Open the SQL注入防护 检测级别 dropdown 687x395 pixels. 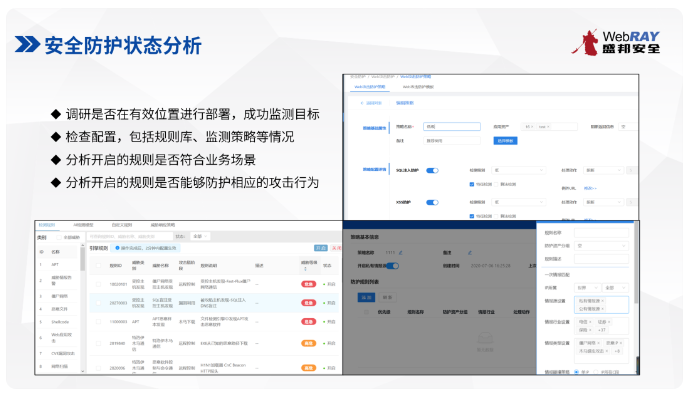click(519, 170)
